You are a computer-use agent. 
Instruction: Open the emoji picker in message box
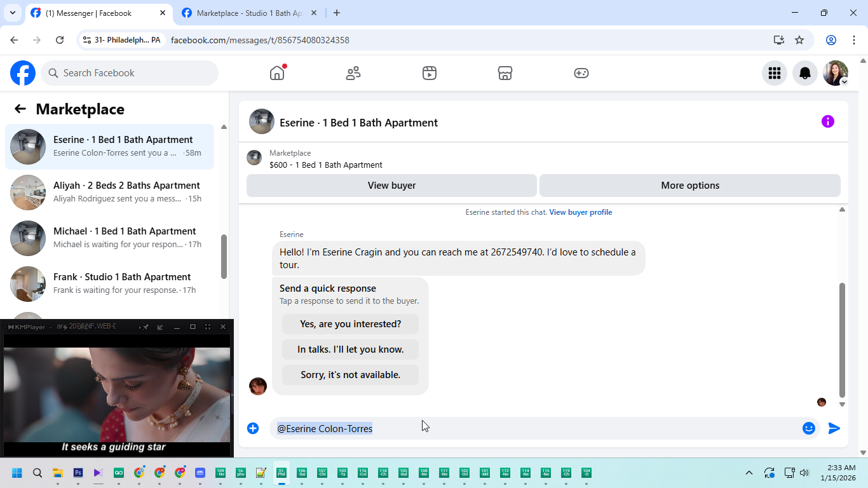click(x=809, y=428)
